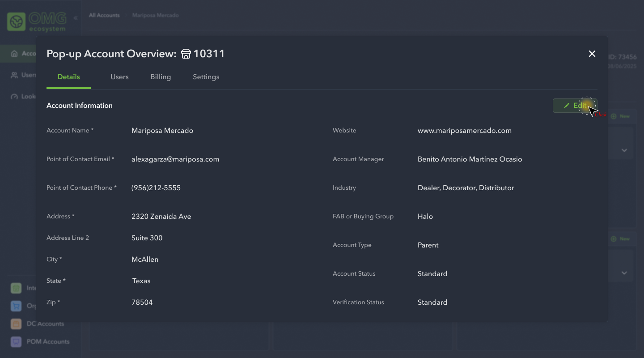Click the FAB or Buying Group label
Image resolution: width=644 pixels, height=358 pixels.
tap(363, 216)
